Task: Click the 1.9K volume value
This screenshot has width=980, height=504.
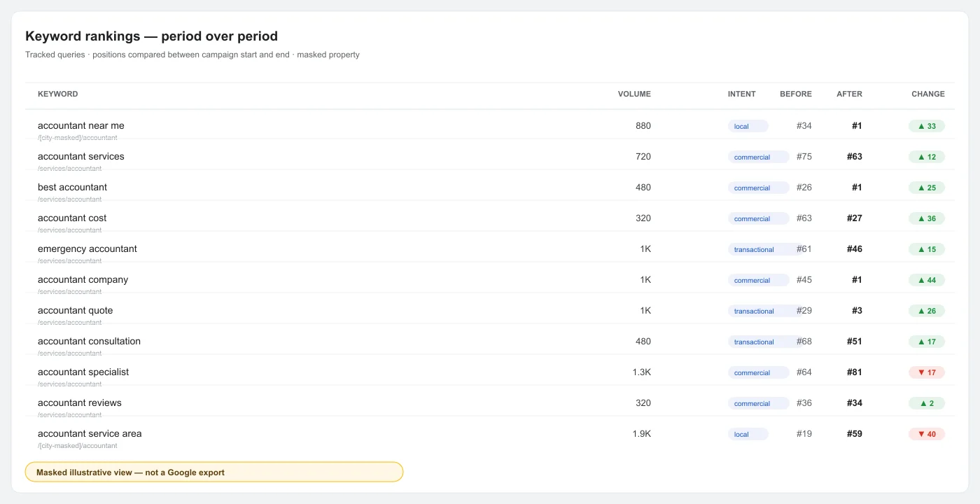Action: (642, 434)
